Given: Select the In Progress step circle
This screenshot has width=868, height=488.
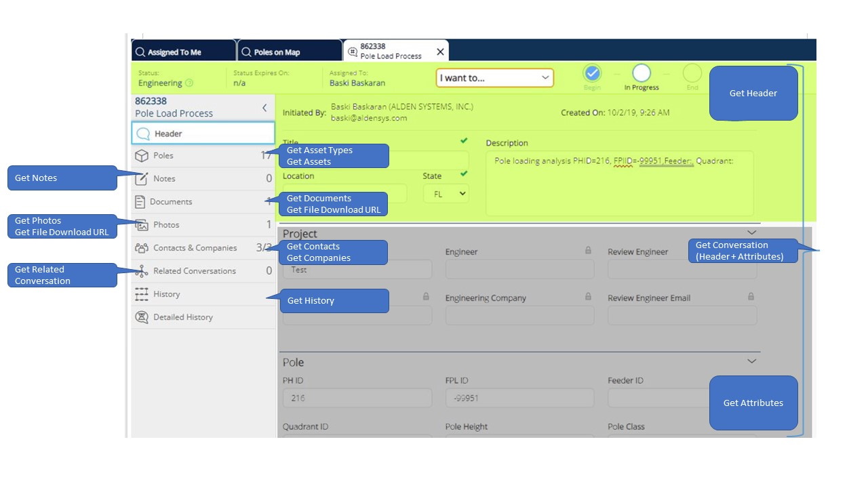Looking at the screenshot, I should (x=642, y=73).
